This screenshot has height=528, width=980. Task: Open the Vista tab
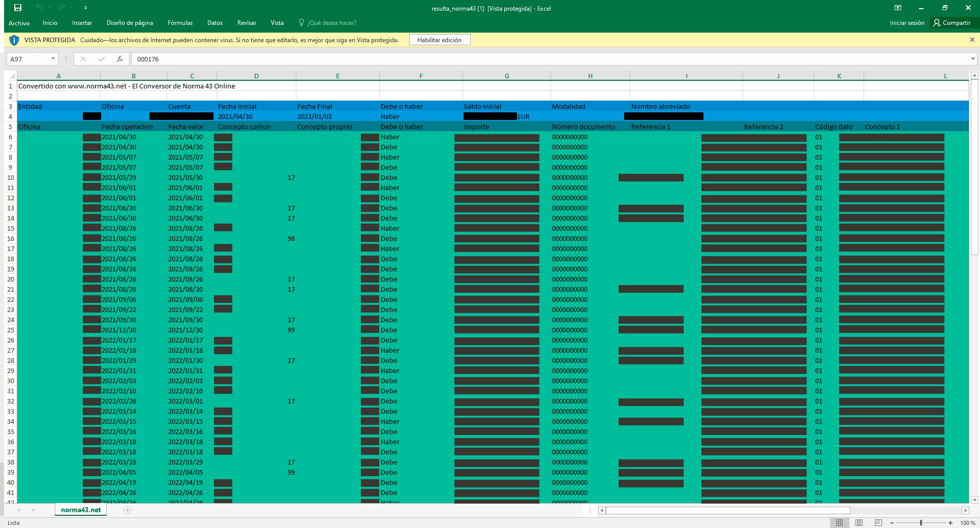click(277, 23)
